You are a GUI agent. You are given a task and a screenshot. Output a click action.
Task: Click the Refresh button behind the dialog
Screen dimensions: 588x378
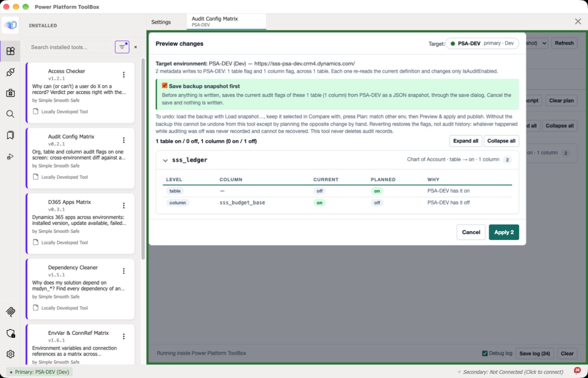coord(564,43)
